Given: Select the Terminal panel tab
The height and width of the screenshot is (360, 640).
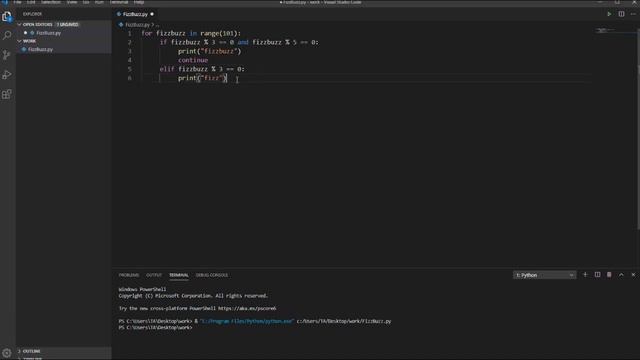Looking at the screenshot, I should tap(179, 275).
